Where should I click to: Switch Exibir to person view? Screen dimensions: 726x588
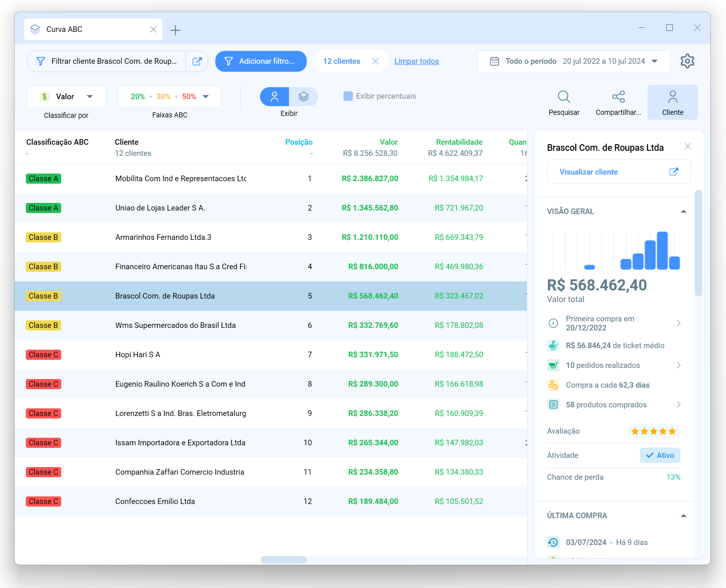[x=274, y=97]
